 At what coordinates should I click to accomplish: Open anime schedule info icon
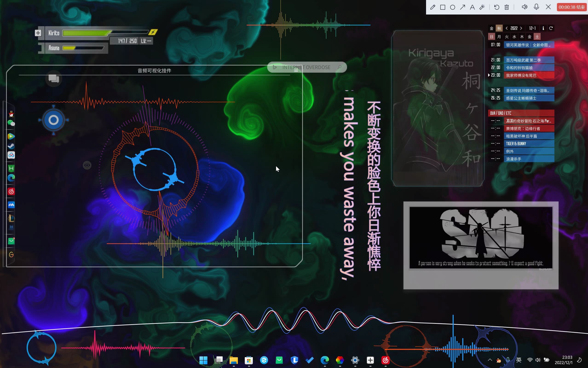point(543,28)
